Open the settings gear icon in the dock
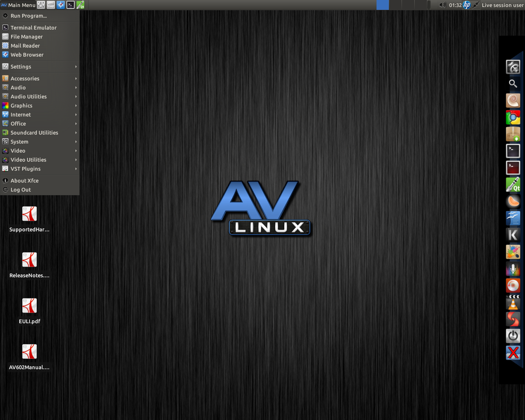Viewport: 525px width, 420px height. pos(513,67)
